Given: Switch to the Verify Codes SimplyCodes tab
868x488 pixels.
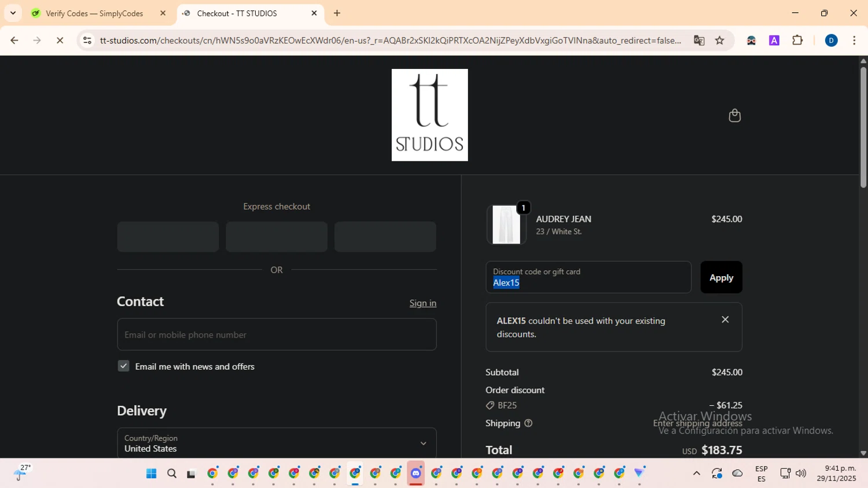Looking at the screenshot, I should [94, 13].
